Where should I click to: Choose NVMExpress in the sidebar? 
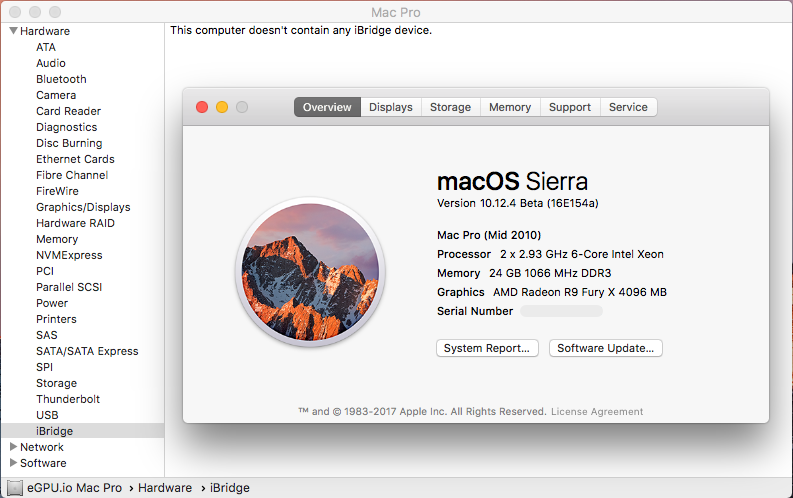pos(69,255)
